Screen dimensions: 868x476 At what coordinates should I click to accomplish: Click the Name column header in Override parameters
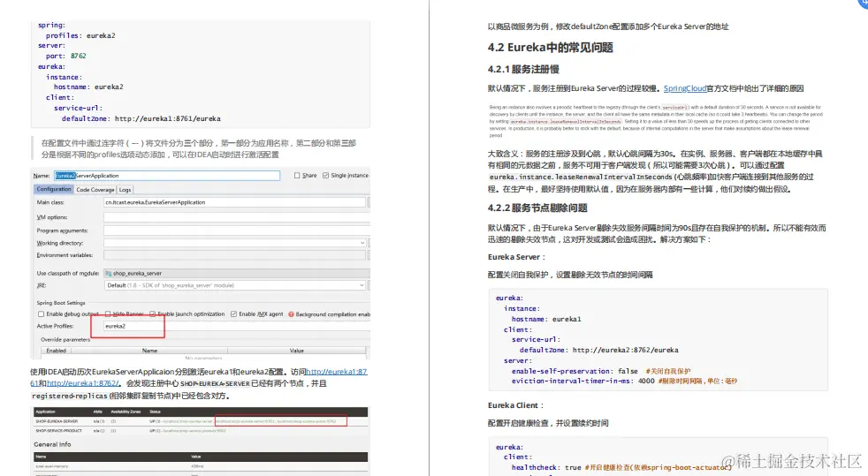click(149, 351)
